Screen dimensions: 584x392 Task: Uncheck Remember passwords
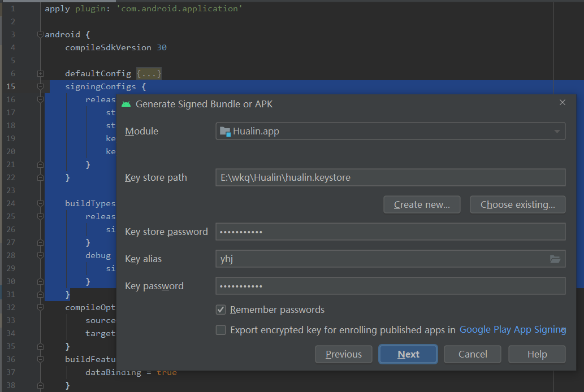tap(220, 310)
